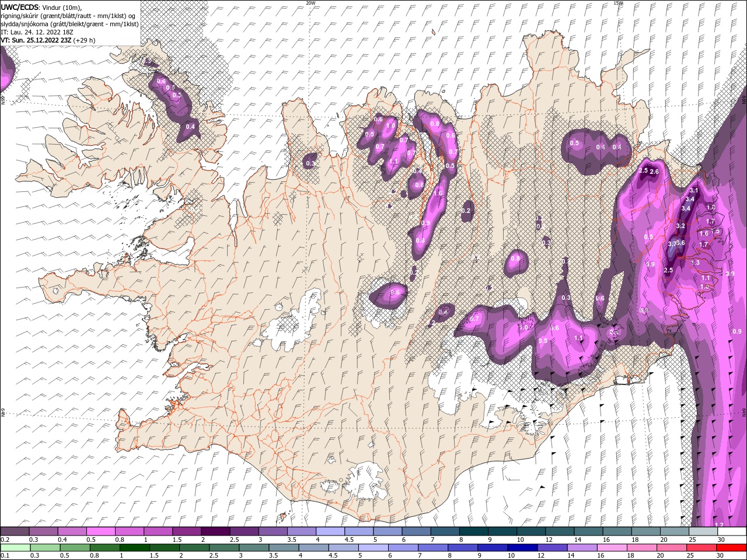Click the 3.2 precipitation value on the map
The width and height of the screenshot is (747, 560).
tap(680, 226)
